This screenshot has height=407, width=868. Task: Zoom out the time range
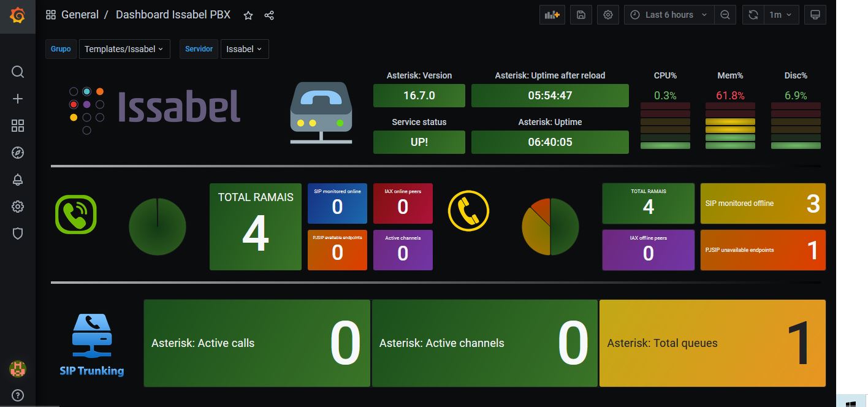(x=725, y=15)
